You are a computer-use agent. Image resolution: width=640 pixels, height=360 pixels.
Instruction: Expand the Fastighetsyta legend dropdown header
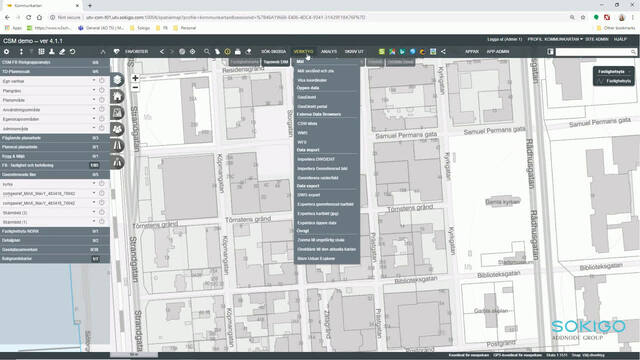(613, 71)
